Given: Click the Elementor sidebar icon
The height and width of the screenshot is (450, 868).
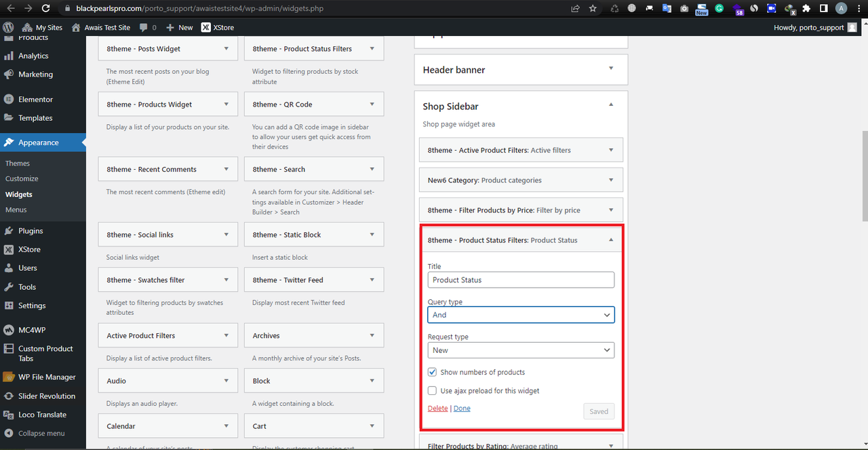Looking at the screenshot, I should [x=9, y=99].
